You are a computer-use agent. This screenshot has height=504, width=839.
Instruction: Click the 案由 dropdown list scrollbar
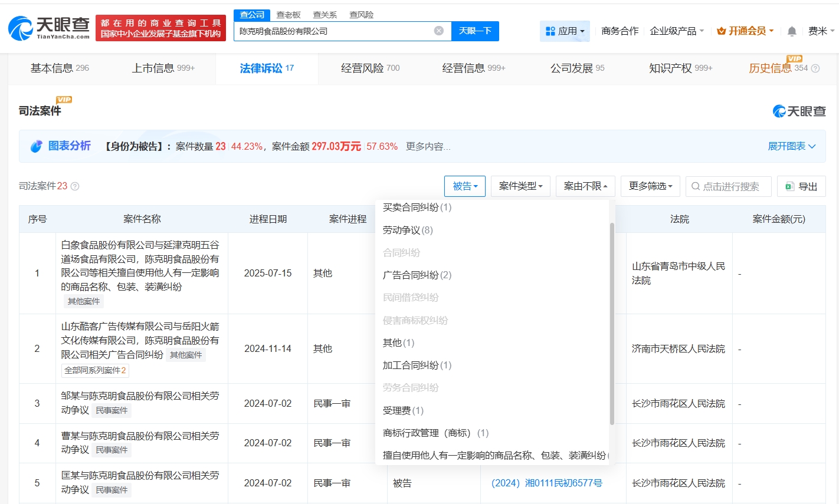pos(612,323)
